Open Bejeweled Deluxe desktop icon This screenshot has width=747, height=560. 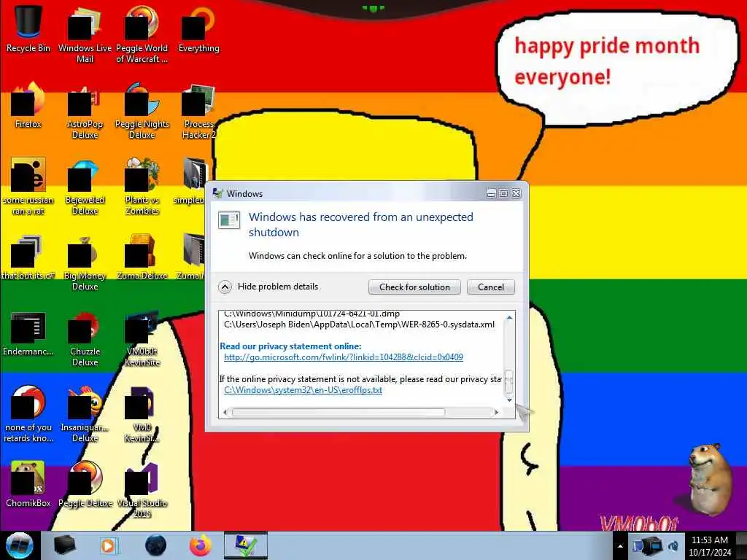pos(85,187)
